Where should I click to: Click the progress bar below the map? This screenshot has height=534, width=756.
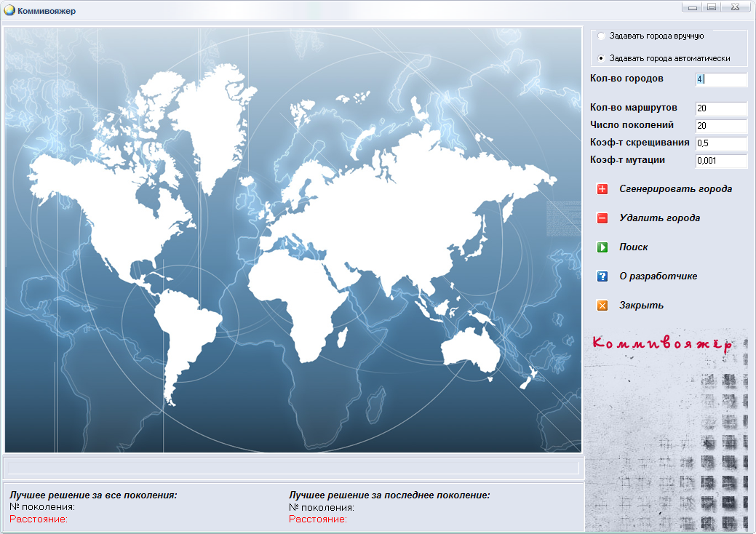293,468
